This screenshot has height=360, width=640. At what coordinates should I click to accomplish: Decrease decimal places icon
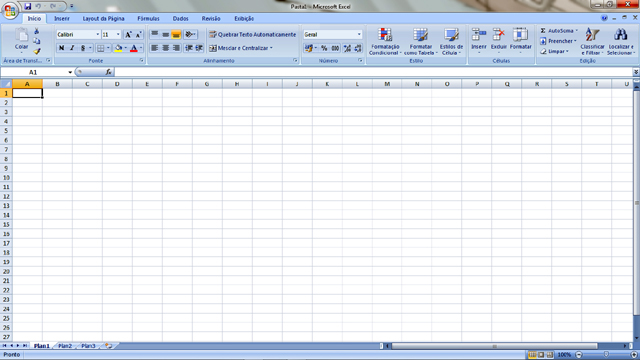tap(358, 48)
